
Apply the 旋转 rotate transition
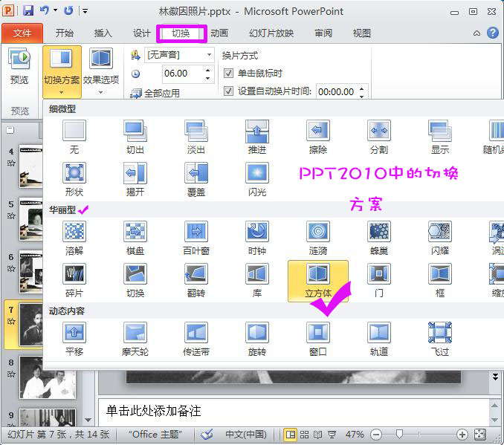pos(256,340)
